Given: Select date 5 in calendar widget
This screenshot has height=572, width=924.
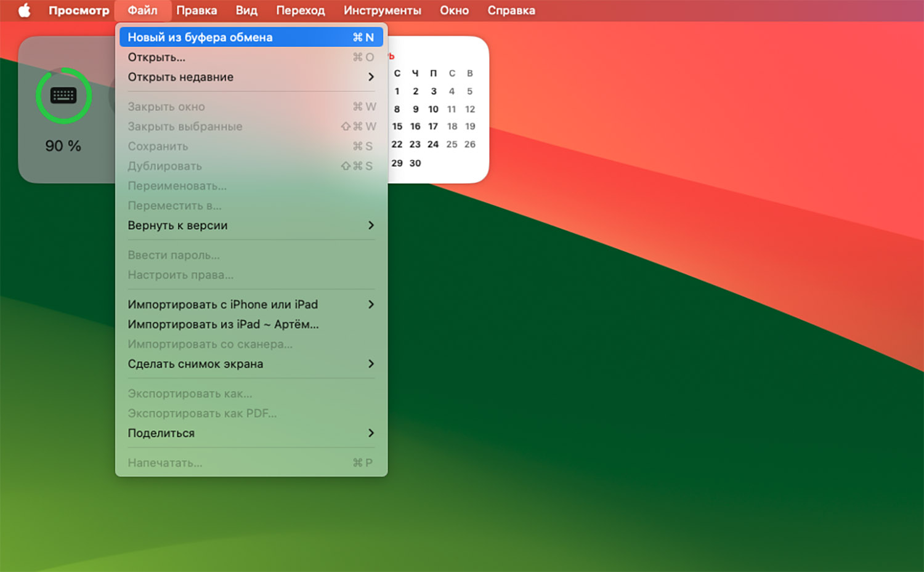Looking at the screenshot, I should (469, 91).
